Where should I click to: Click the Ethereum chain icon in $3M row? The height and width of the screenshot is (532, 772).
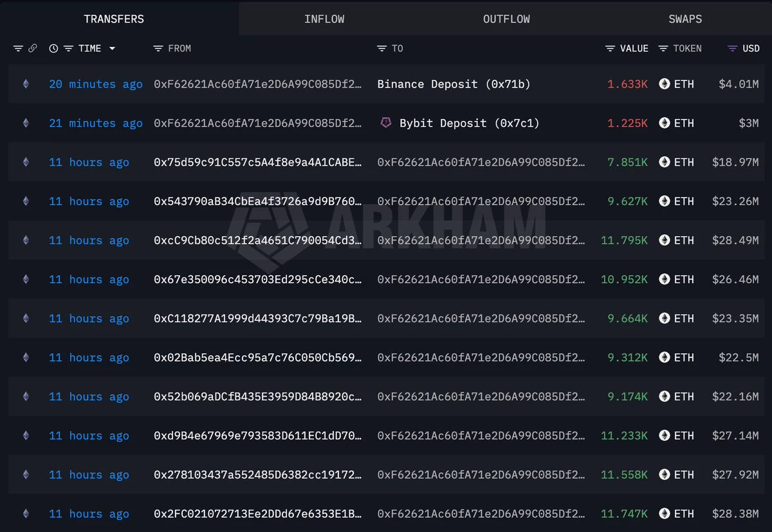(x=26, y=123)
